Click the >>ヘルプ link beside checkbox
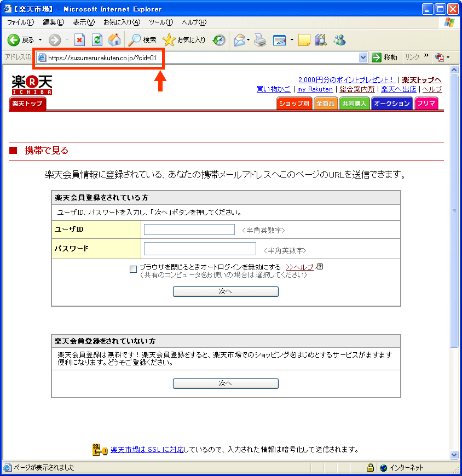Viewport: 462px width, 476px height. coord(300,267)
